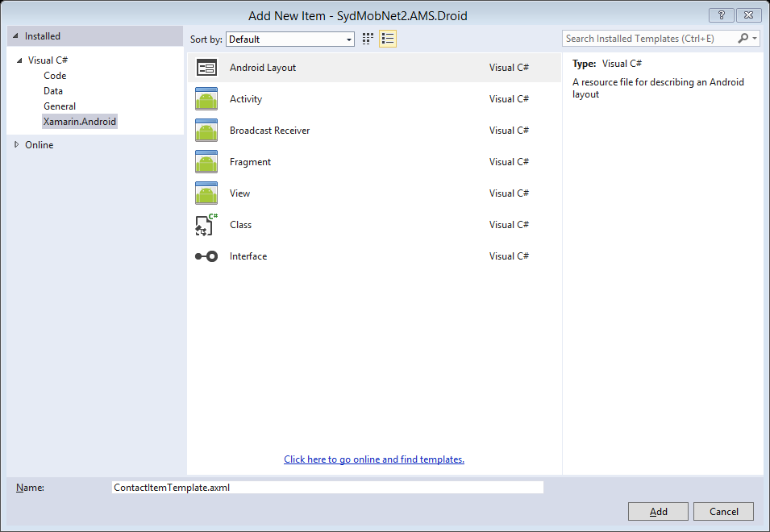Click the View template android icon

pos(206,193)
